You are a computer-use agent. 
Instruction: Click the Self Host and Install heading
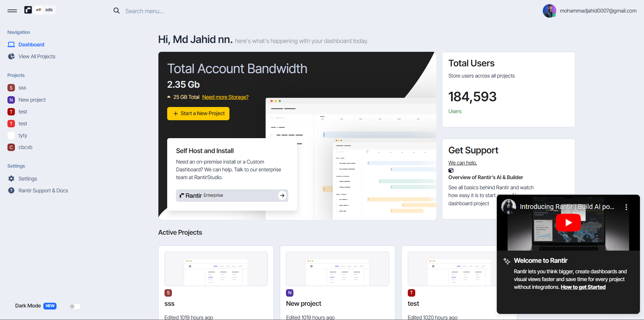(x=205, y=151)
